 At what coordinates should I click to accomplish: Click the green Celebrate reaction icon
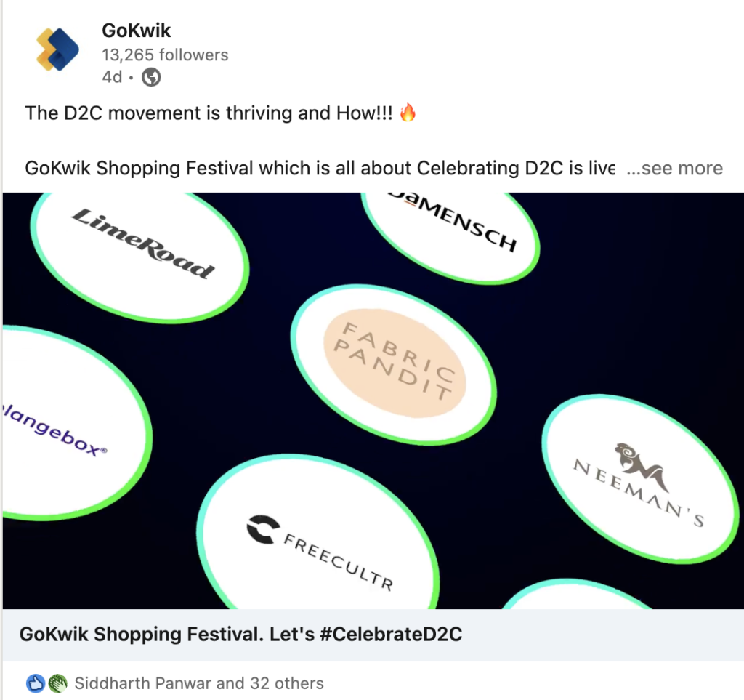pos(57,683)
